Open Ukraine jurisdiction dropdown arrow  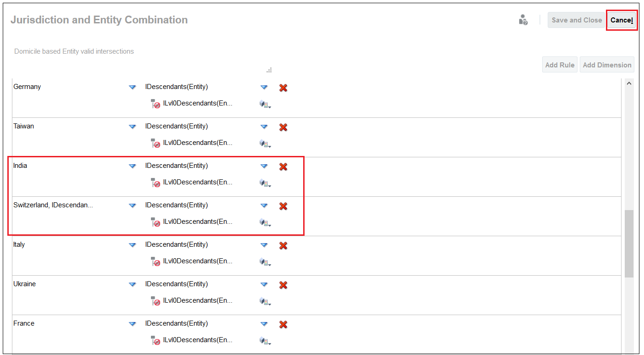[133, 284]
